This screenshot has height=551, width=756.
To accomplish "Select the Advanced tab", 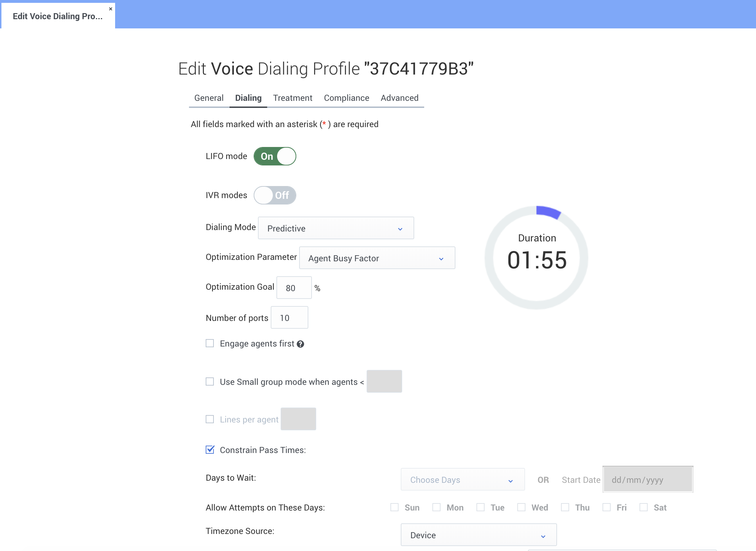I will [400, 98].
